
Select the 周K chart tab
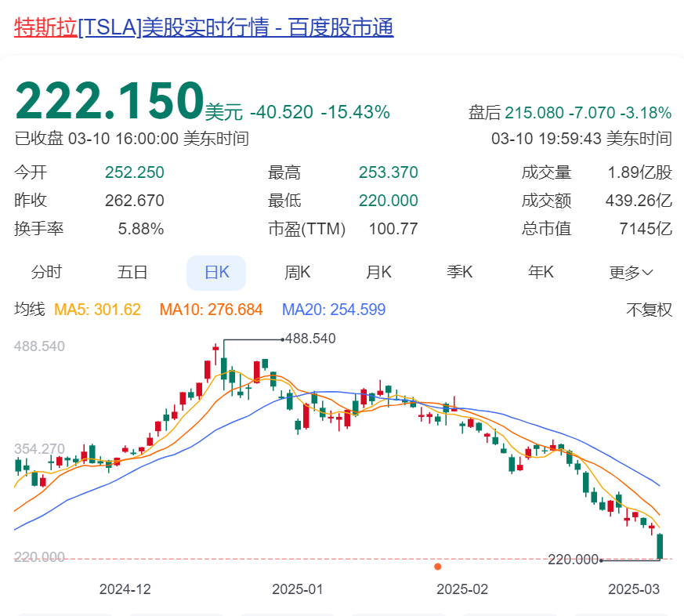point(297,273)
